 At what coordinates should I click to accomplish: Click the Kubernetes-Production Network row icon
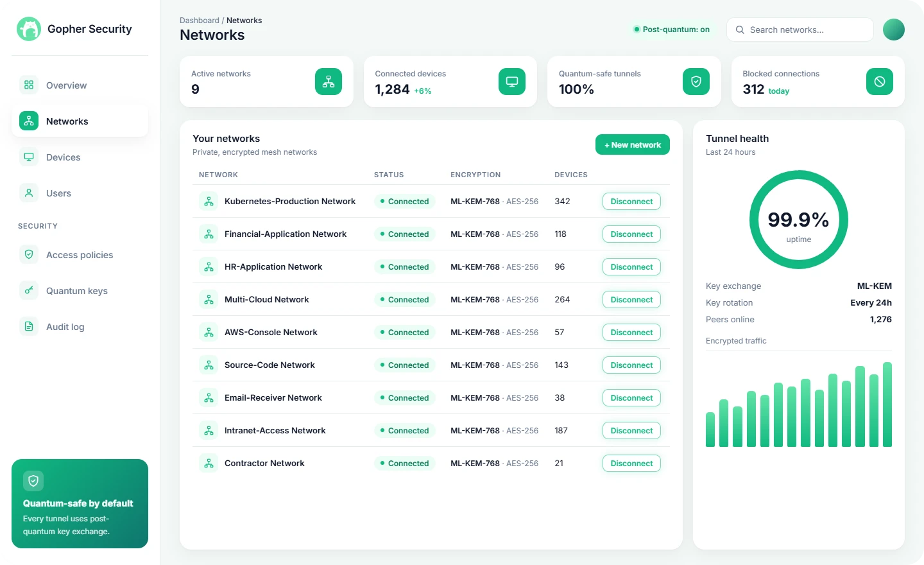[209, 201]
